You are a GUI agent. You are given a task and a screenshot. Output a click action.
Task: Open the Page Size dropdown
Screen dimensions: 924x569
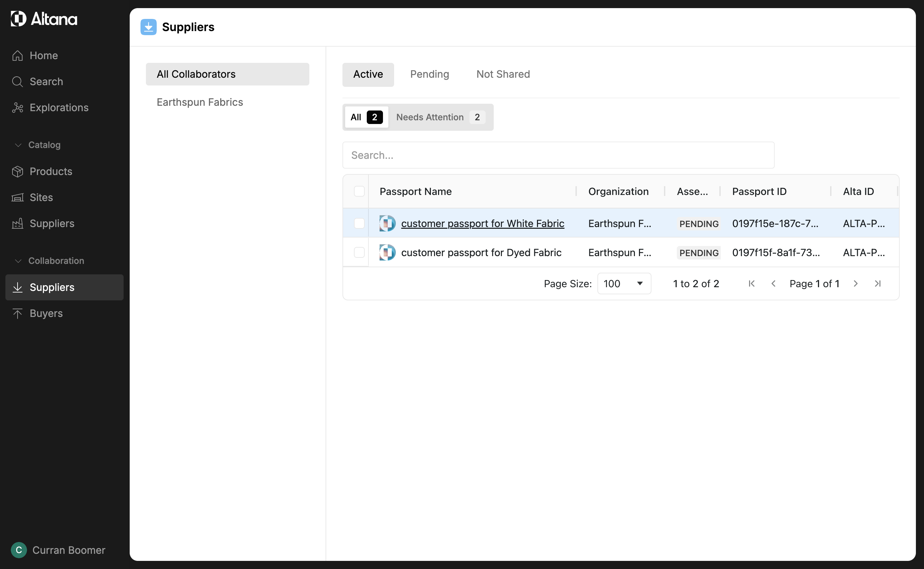pos(624,283)
